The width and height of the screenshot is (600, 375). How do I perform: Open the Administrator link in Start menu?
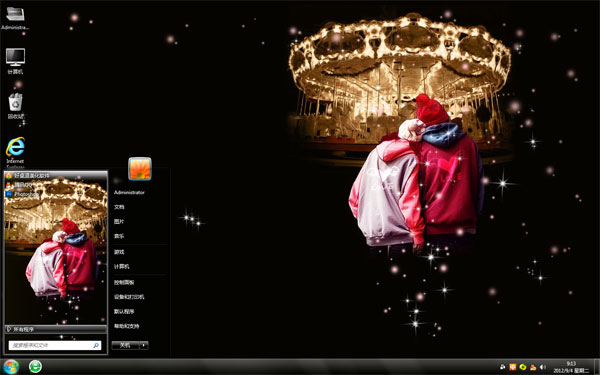click(129, 192)
